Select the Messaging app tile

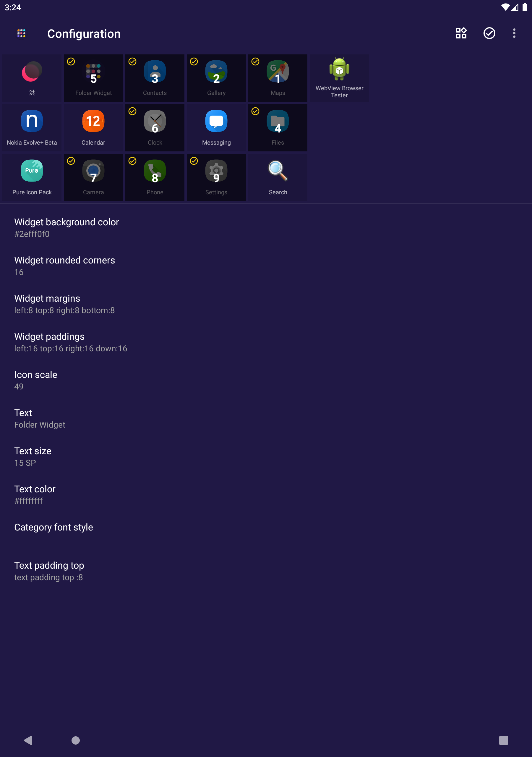[216, 127]
